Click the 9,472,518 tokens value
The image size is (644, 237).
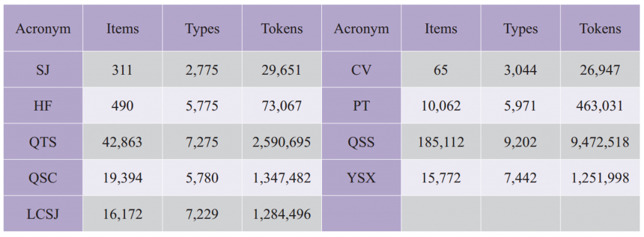[x=600, y=141]
